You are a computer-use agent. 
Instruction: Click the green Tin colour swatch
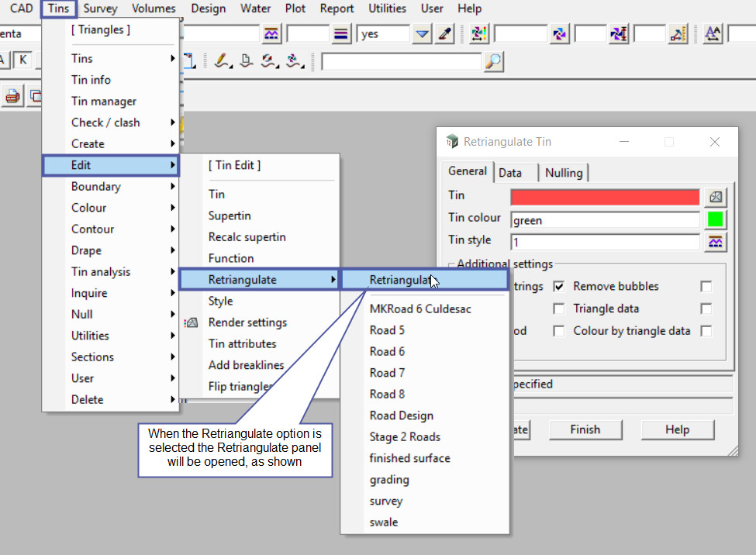pos(715,219)
